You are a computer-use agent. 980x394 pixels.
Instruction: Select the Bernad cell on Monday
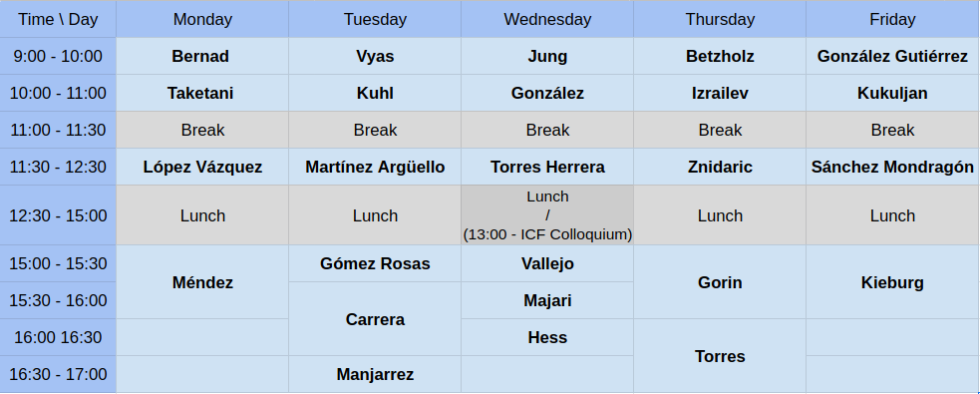(x=202, y=56)
